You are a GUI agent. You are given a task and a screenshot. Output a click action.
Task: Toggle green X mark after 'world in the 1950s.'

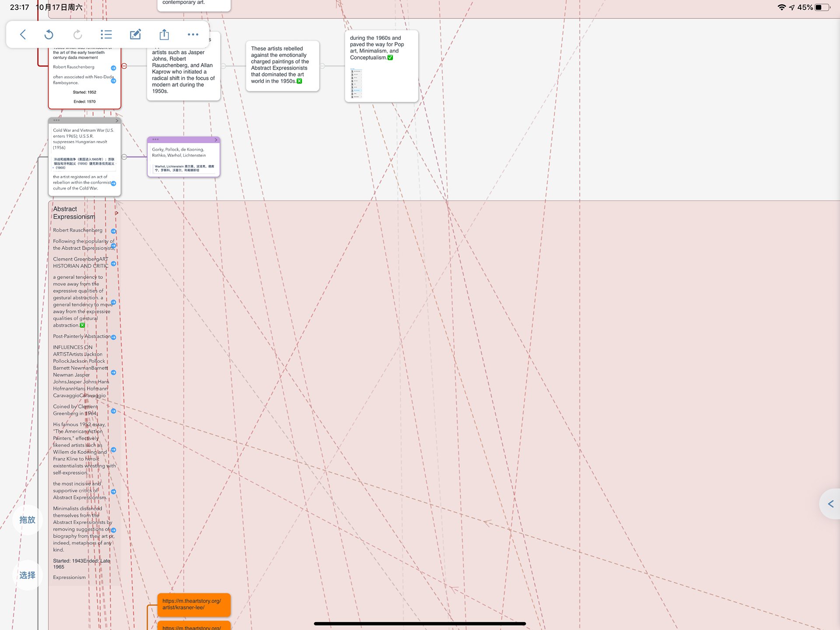299,81
